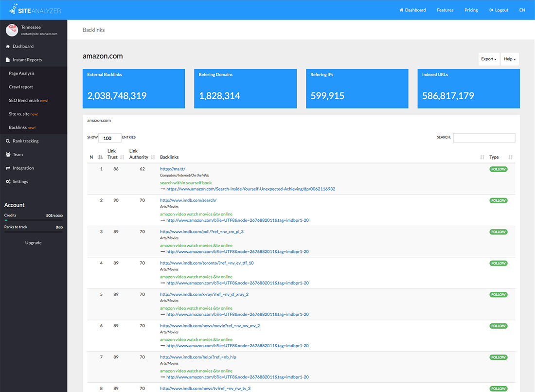The width and height of the screenshot is (535, 392).
Task: Open the imdb.com/help backlink
Action: 198,357
